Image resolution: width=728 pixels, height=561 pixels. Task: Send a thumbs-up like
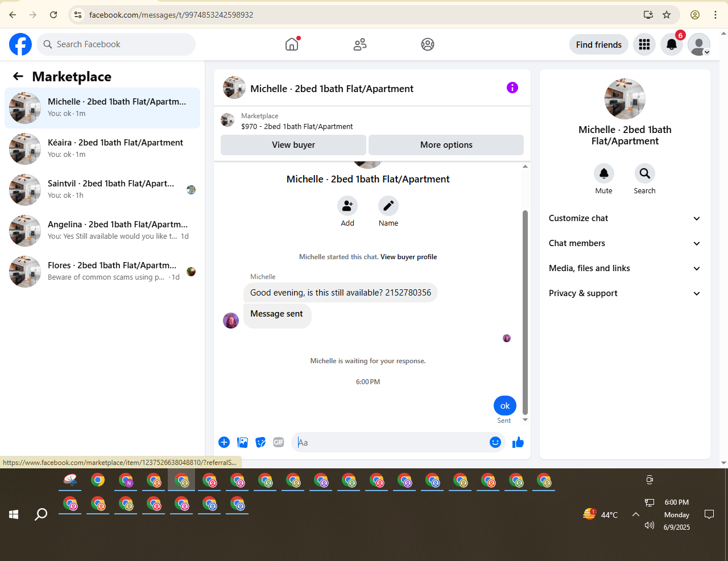[518, 442]
